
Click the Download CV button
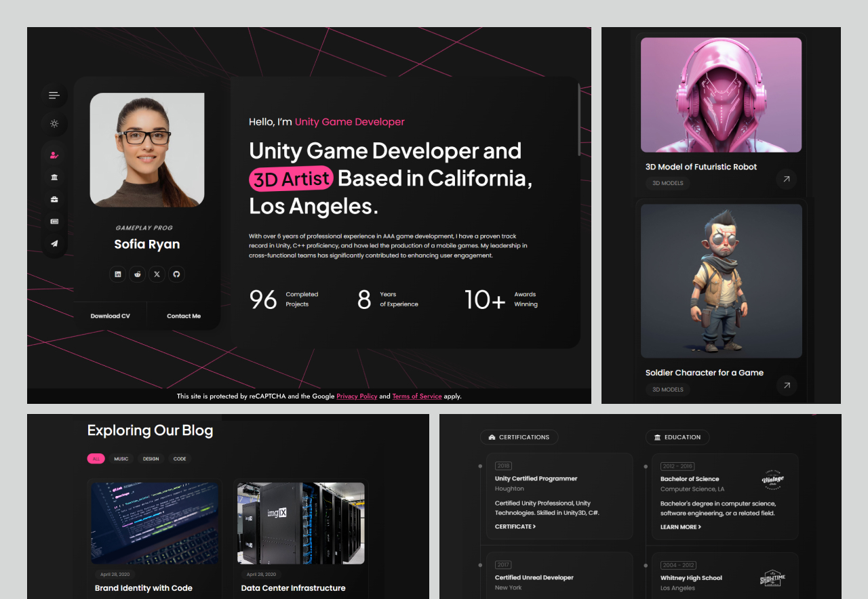pyautogui.click(x=110, y=316)
